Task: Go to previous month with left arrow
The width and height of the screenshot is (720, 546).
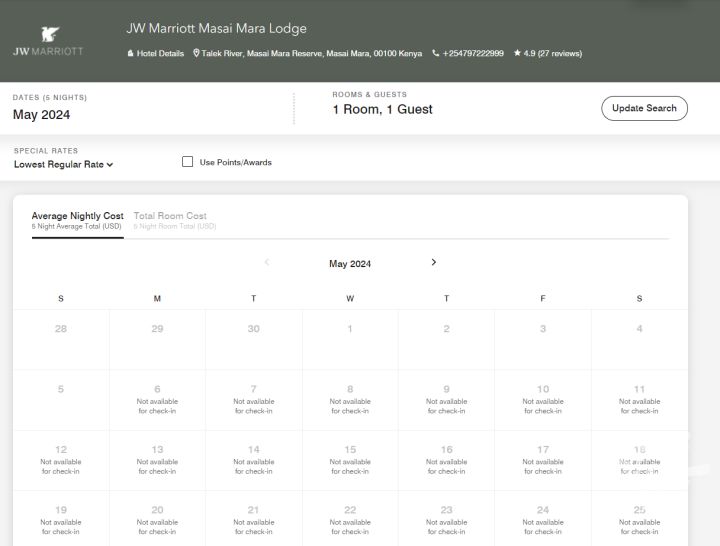Action: click(267, 262)
